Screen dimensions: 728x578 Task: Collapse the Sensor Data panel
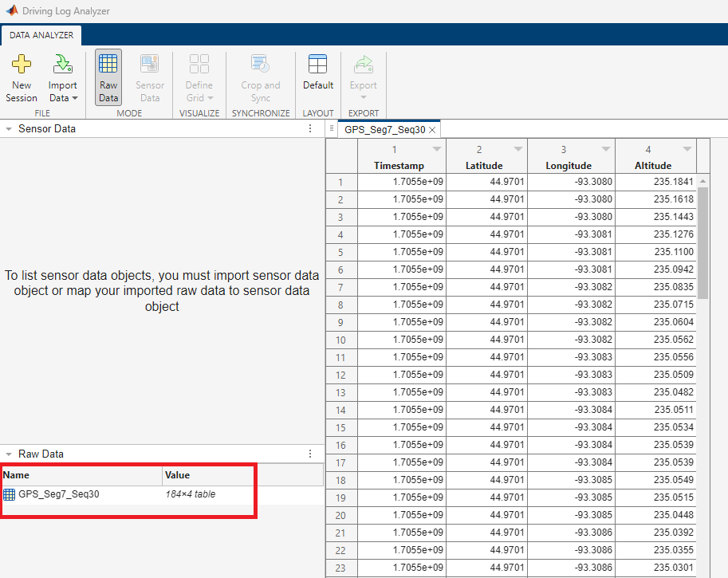[6, 128]
